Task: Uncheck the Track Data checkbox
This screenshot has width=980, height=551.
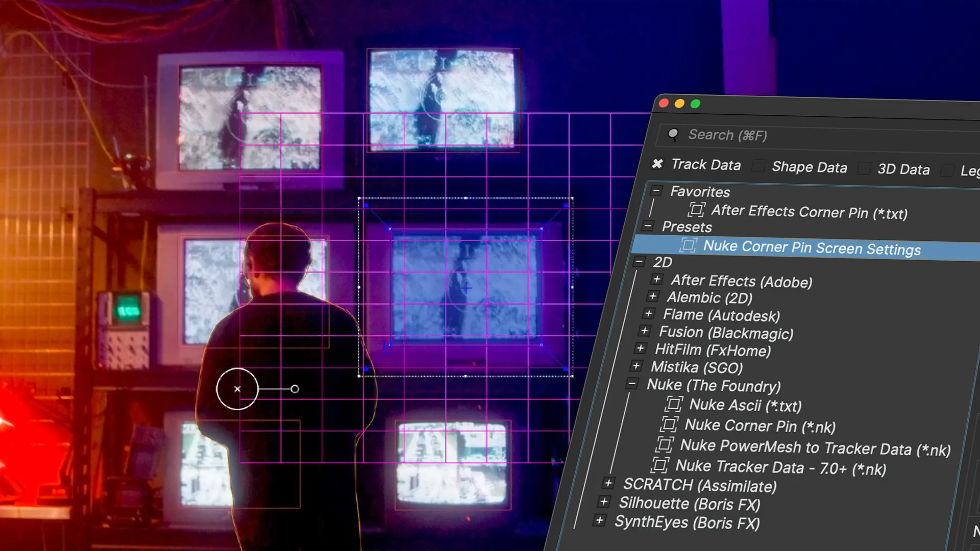Action: (657, 164)
